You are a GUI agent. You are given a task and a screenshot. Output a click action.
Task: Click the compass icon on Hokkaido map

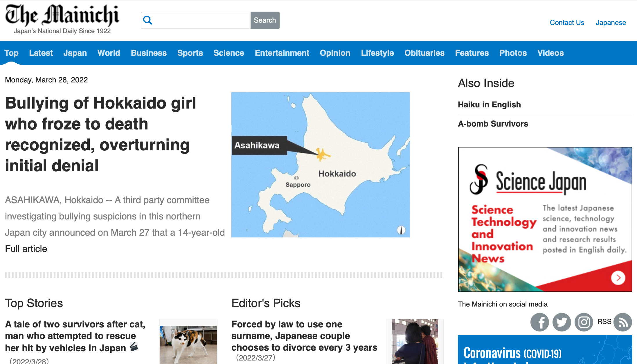tap(401, 230)
